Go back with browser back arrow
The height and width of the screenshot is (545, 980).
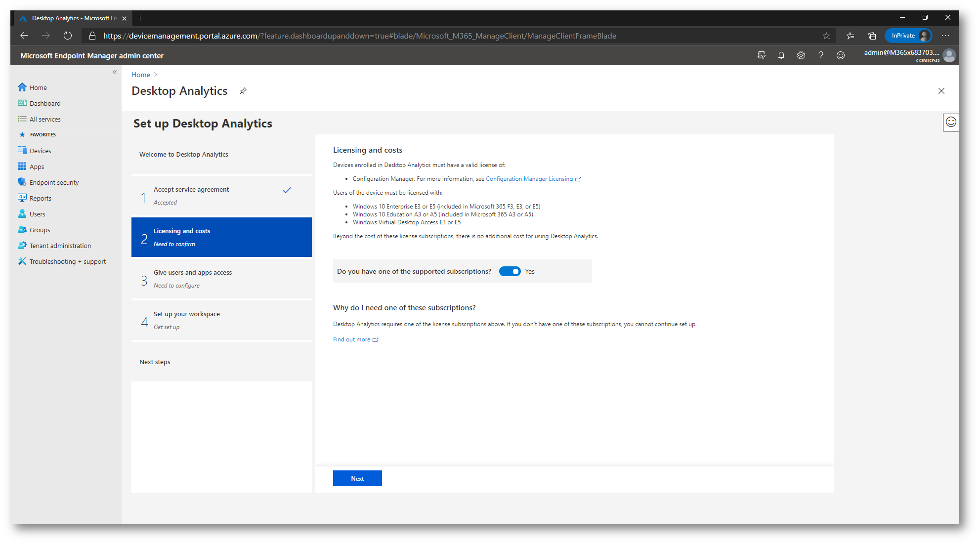point(24,36)
